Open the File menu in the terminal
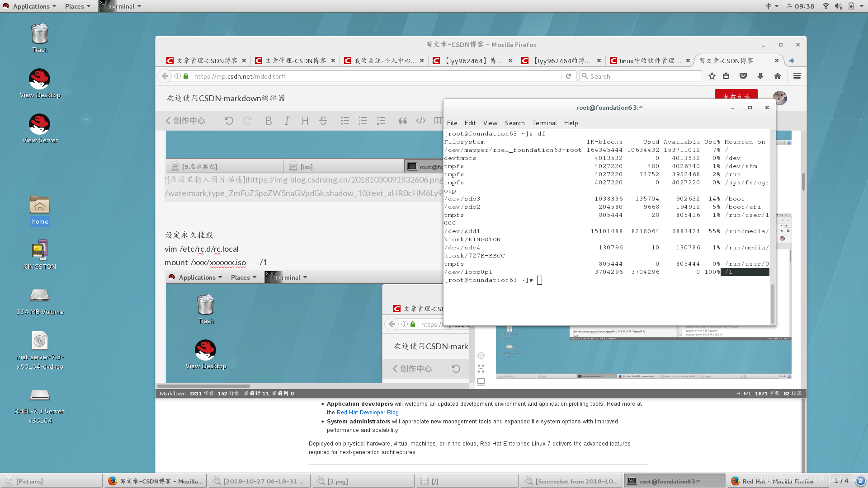Image resolution: width=868 pixels, height=488 pixels. [x=452, y=123]
